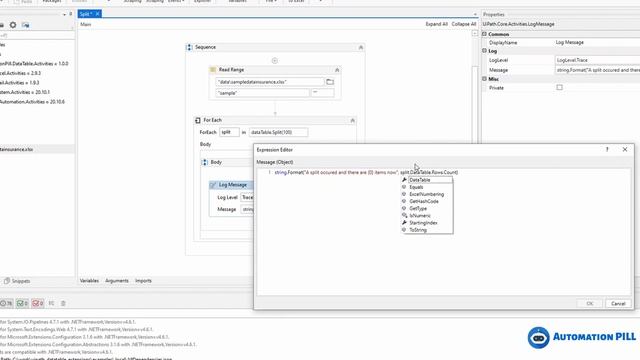Add activity with plus circle in Sequence

[275, 61]
